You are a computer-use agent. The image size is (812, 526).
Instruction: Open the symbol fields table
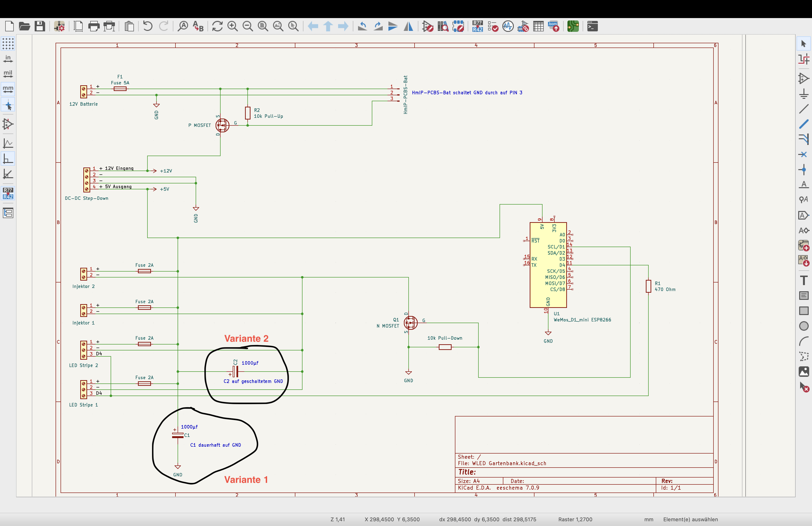(x=538, y=26)
